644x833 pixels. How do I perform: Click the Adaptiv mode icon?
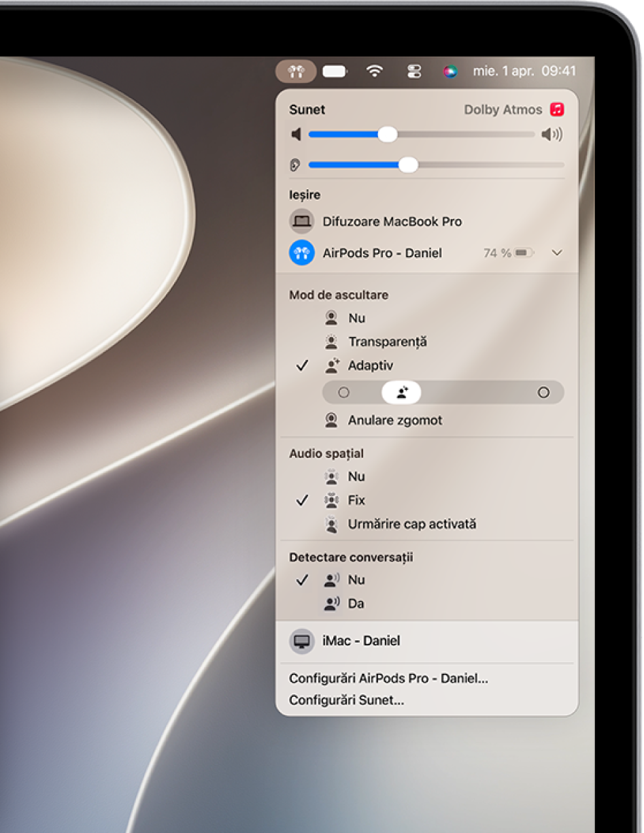(x=331, y=365)
